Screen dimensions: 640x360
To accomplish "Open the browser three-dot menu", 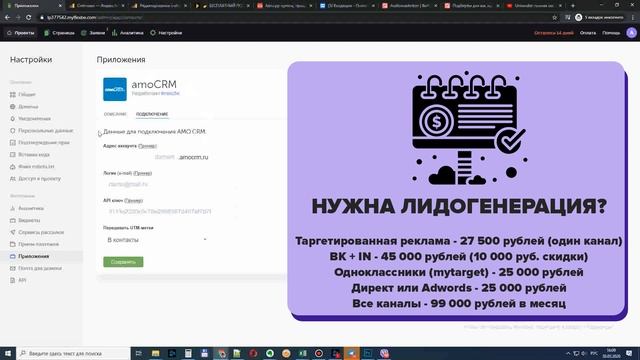I will [x=633, y=18].
